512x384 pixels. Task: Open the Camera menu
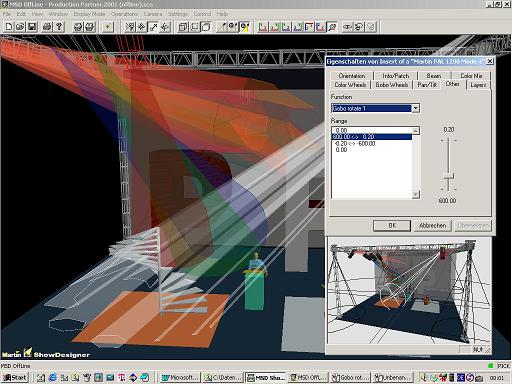click(153, 14)
